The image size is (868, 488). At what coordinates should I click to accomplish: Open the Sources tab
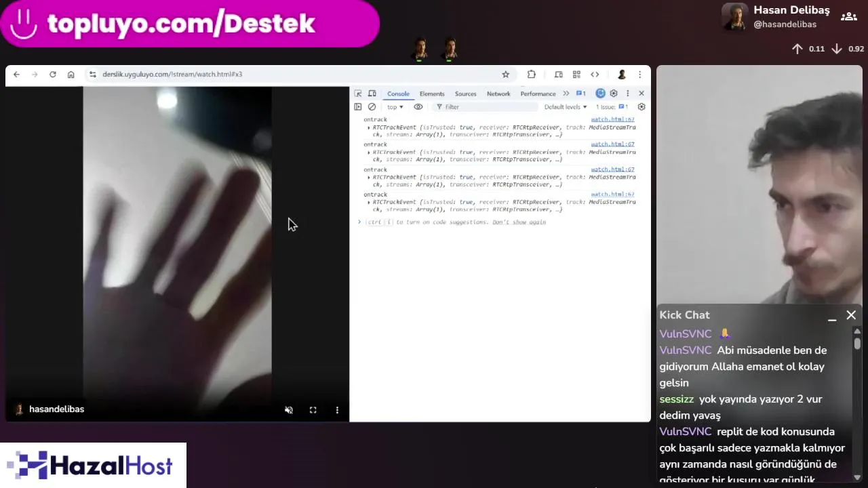pyautogui.click(x=465, y=94)
